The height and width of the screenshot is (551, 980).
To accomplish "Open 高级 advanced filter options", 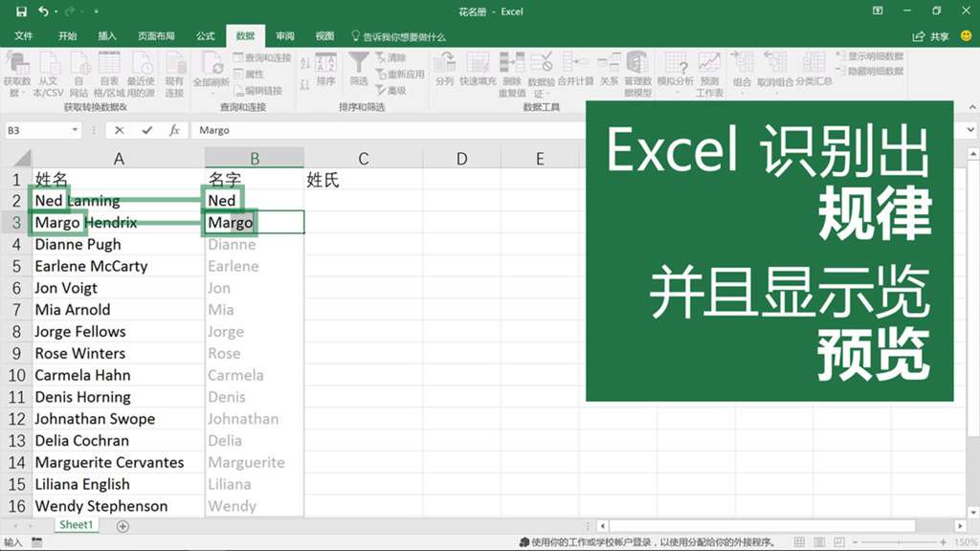I will (391, 91).
